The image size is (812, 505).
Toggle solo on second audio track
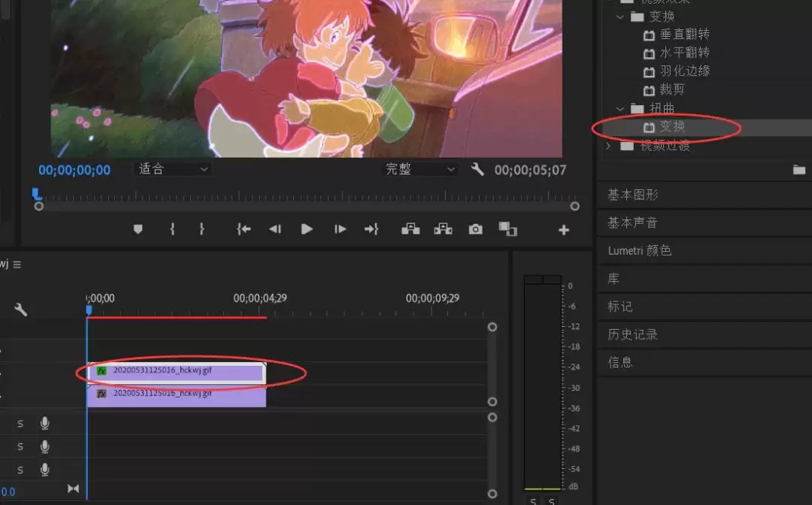pos(20,446)
